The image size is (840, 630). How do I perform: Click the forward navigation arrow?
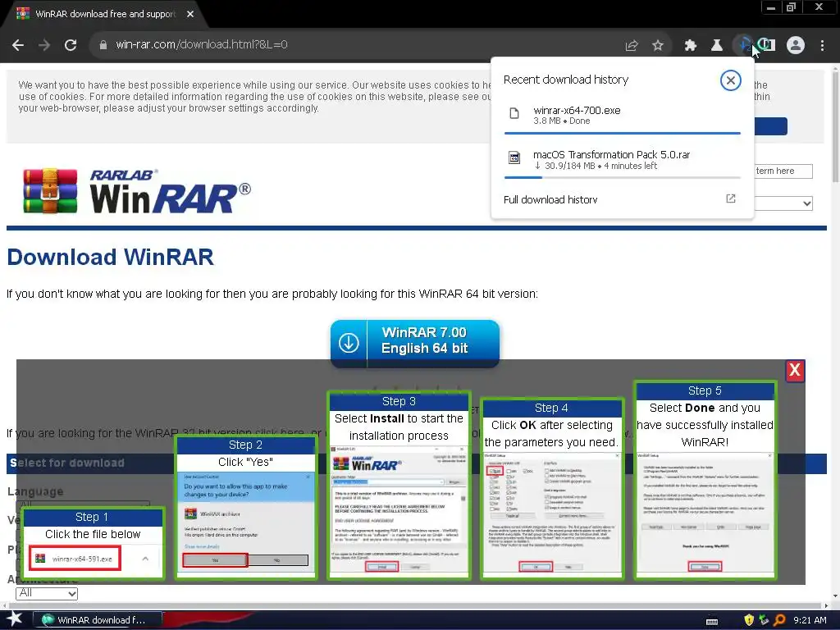click(44, 45)
